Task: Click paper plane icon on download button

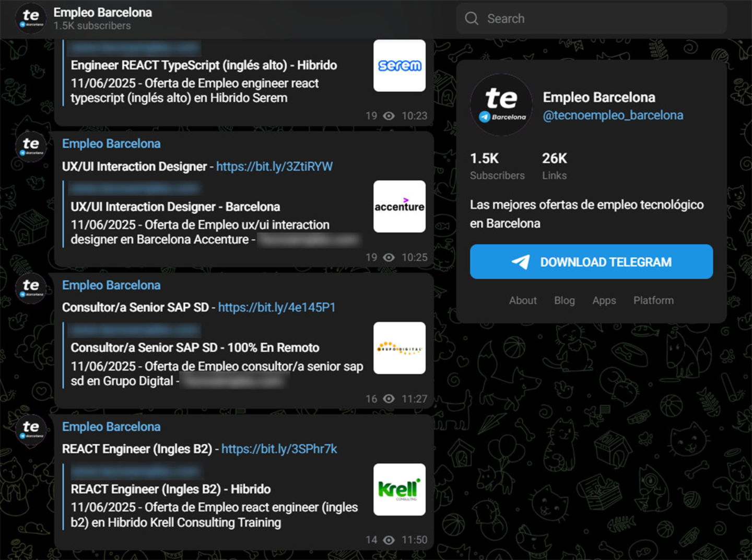Action: [521, 262]
